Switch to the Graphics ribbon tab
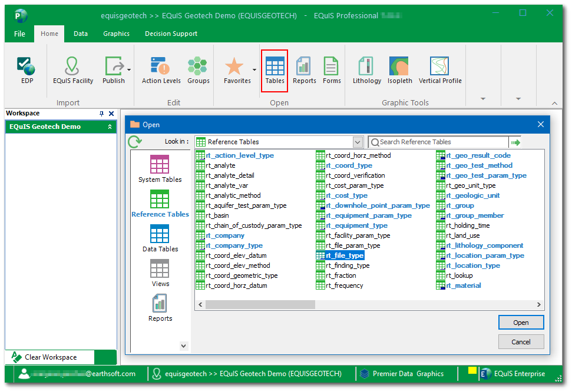This screenshot has width=572, height=392. click(116, 34)
